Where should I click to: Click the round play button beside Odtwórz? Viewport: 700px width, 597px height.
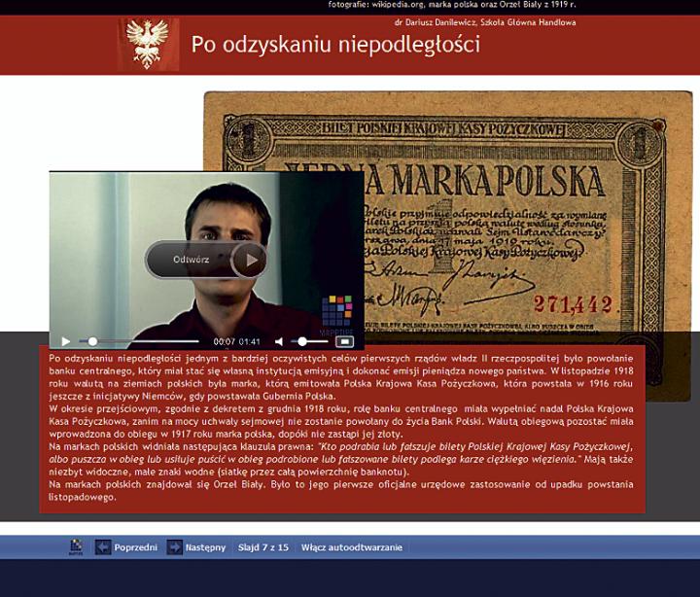click(249, 260)
